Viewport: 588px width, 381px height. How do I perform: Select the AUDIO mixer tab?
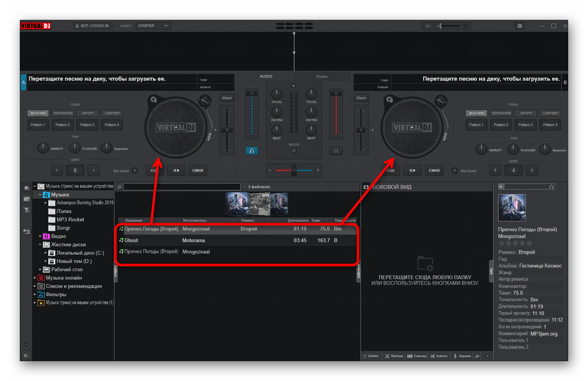(266, 76)
